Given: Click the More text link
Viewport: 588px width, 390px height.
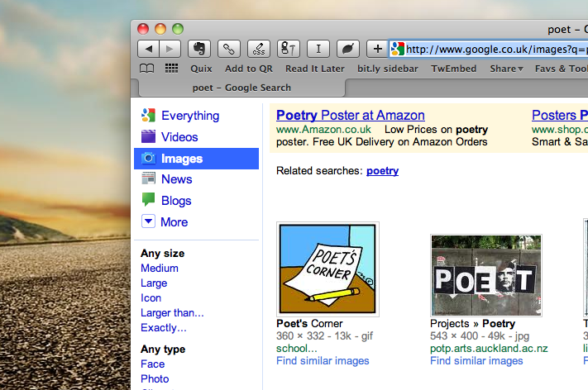Looking at the screenshot, I should coord(174,222).
